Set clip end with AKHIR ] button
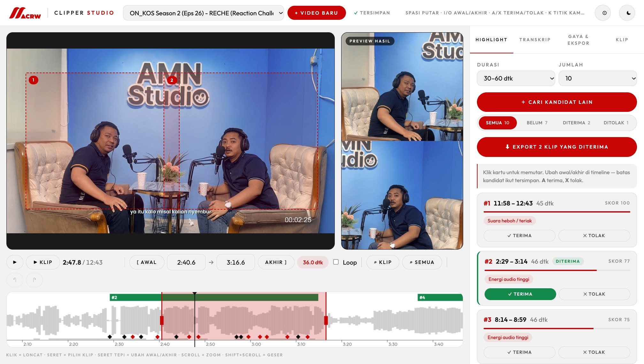The width and height of the screenshot is (644, 364). (276, 262)
